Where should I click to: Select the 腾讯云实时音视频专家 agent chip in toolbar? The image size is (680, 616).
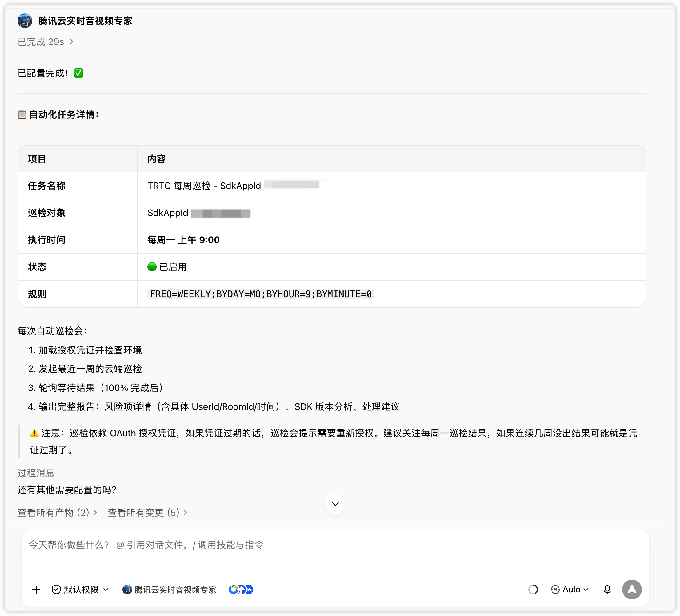tap(169, 589)
